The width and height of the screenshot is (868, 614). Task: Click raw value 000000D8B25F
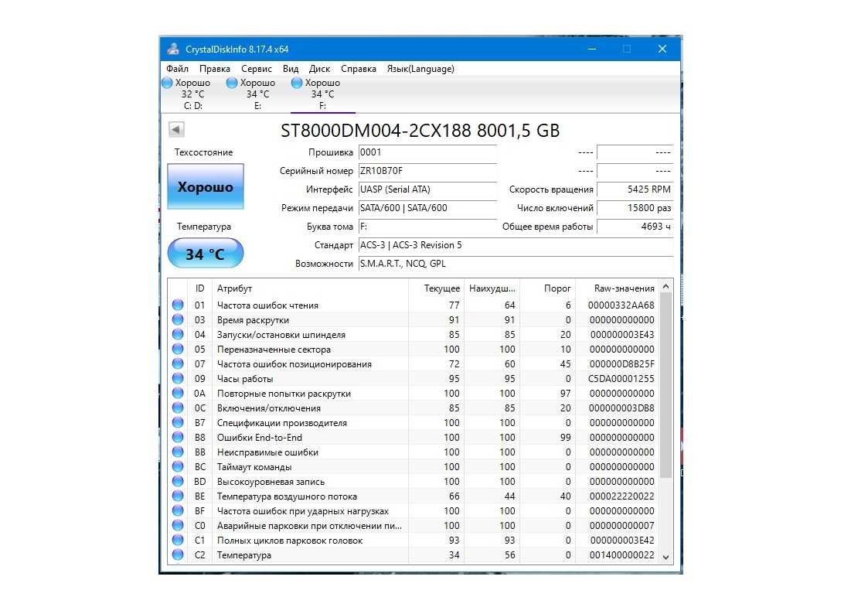pos(621,363)
